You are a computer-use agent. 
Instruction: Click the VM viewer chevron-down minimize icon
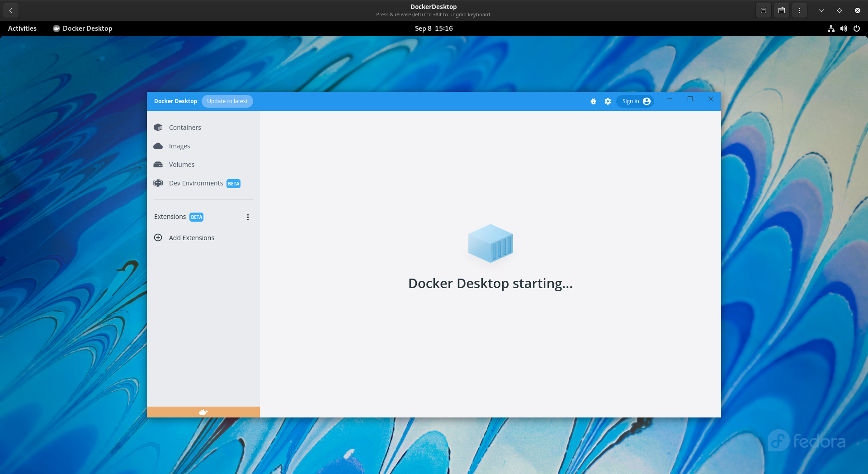[821, 10]
